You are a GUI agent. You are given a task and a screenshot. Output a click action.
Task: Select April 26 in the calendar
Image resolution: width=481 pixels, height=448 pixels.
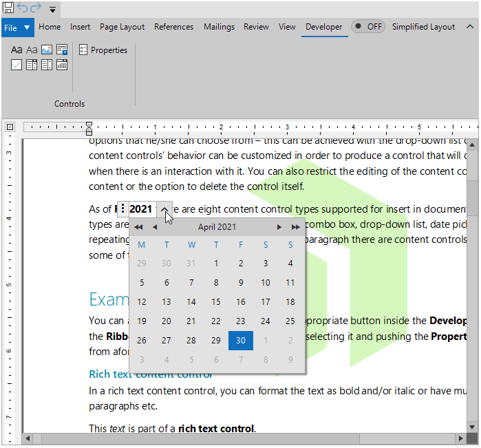[x=142, y=341]
